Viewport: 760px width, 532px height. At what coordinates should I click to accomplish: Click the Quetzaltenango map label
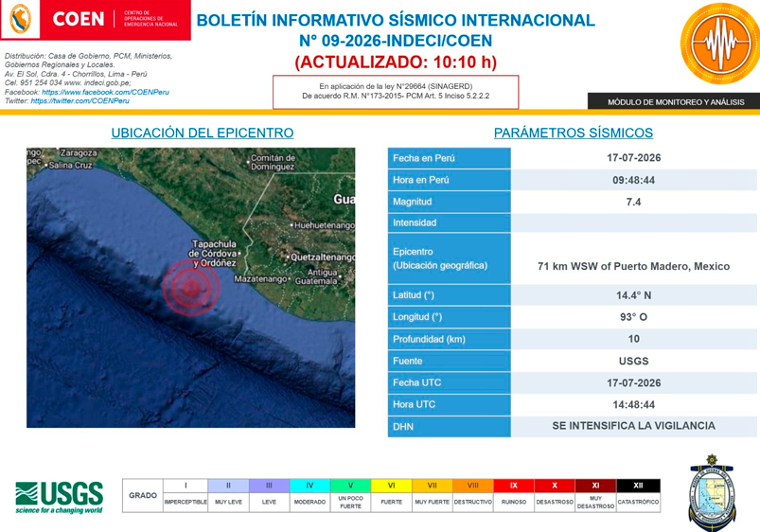click(x=323, y=257)
